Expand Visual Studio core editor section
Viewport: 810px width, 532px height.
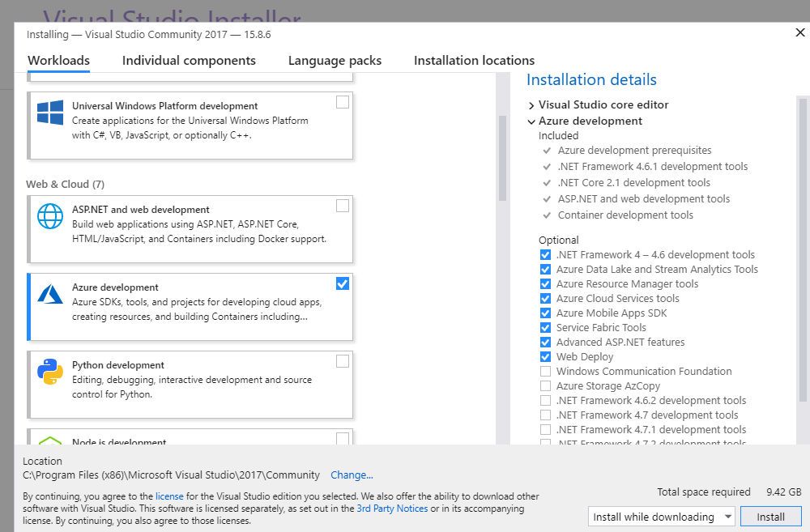coord(532,105)
